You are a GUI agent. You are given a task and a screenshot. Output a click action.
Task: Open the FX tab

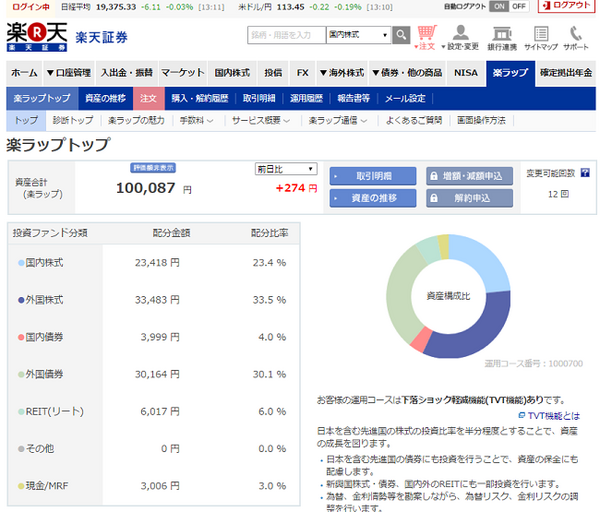coord(302,73)
